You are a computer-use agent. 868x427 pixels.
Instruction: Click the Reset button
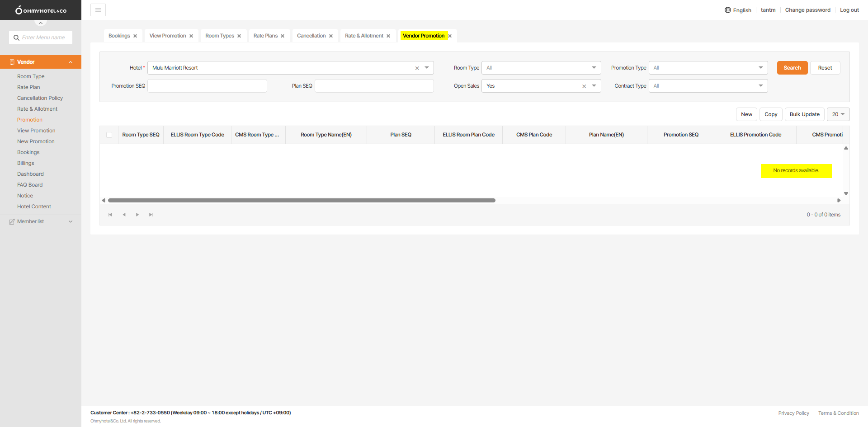[x=825, y=68]
